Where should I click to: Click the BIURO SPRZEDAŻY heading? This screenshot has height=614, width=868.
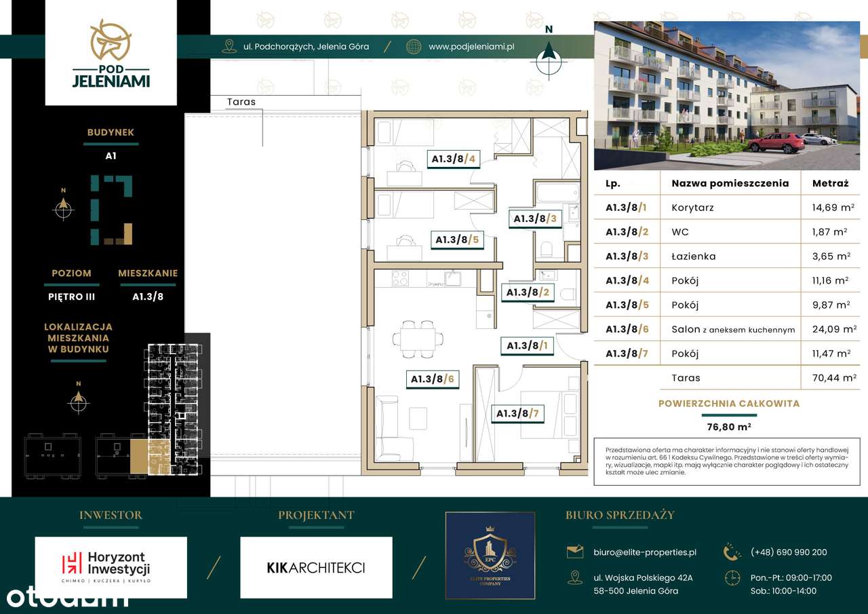point(620,515)
